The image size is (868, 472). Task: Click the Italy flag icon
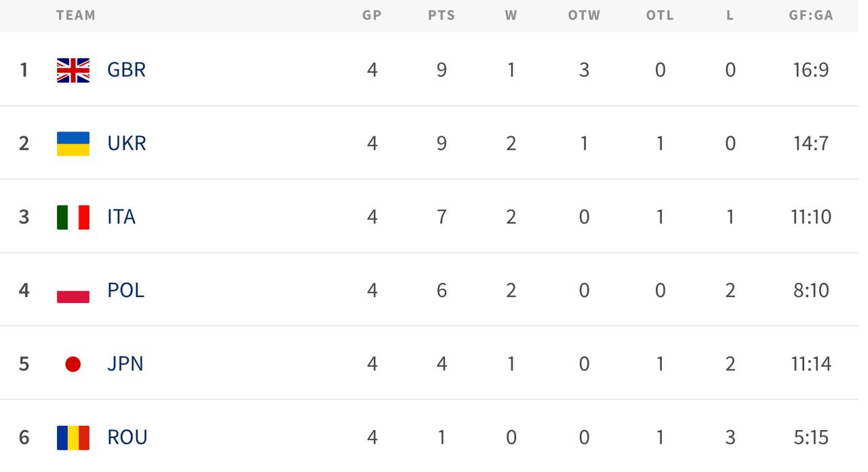(73, 217)
